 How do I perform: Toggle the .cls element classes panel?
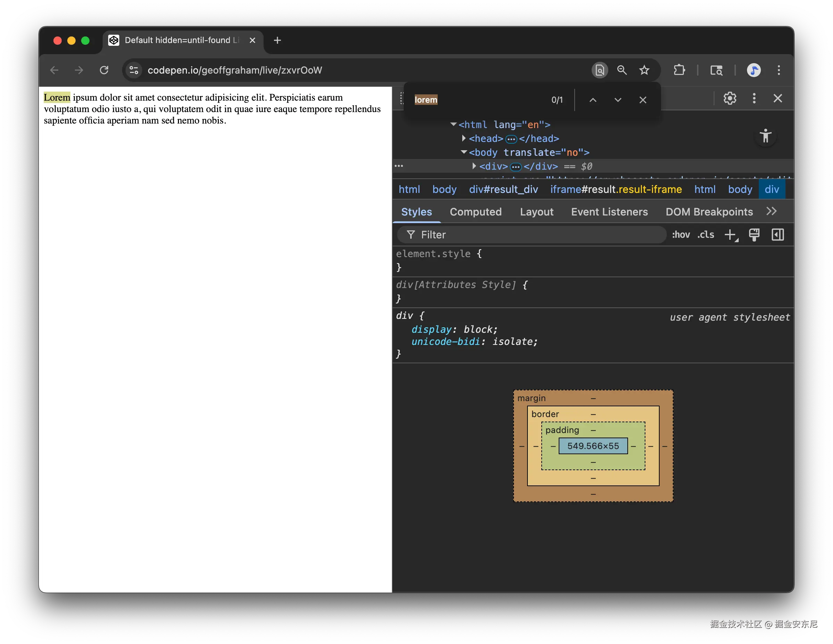coord(706,235)
